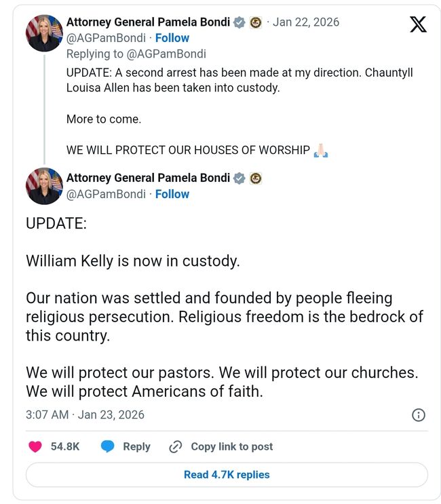Click gold affiliation badge on main tweet
The image size is (441, 504).
256,178
